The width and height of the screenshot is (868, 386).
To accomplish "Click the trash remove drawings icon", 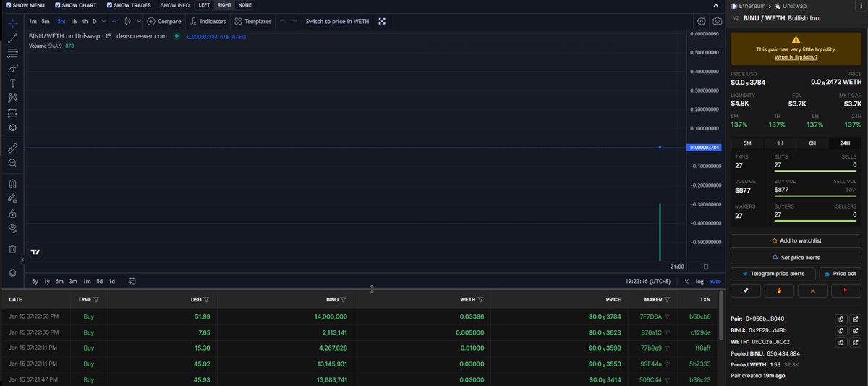I will click(12, 249).
